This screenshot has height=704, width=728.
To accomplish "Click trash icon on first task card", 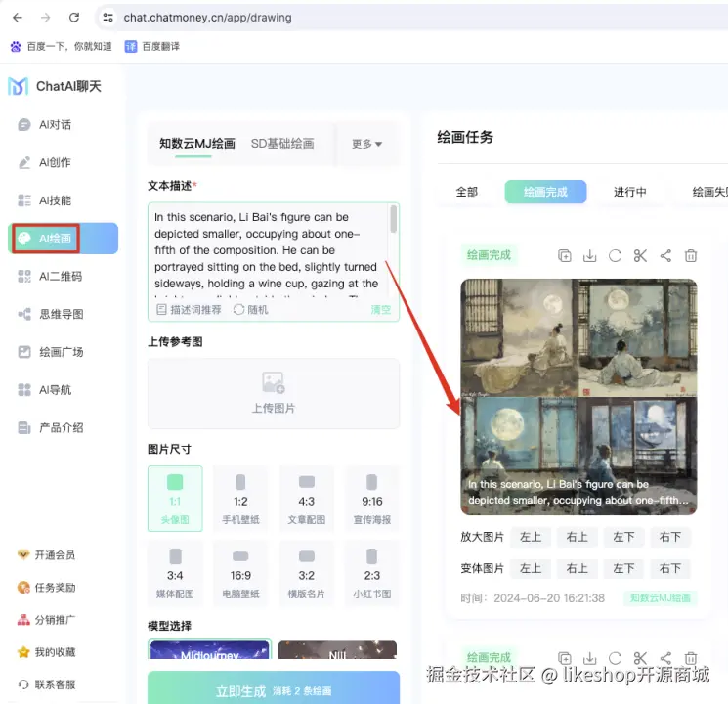I will [x=691, y=255].
